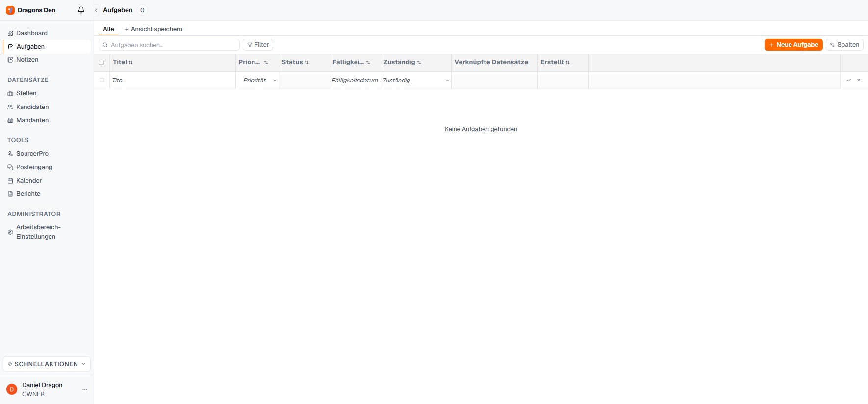Click the Posteingang chat icon
Image resolution: width=868 pixels, height=404 pixels.
coord(10,167)
